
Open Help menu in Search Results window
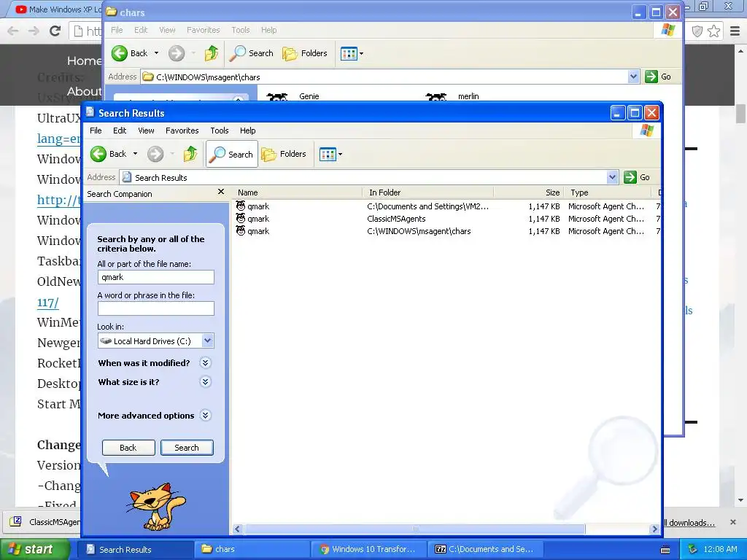point(248,131)
